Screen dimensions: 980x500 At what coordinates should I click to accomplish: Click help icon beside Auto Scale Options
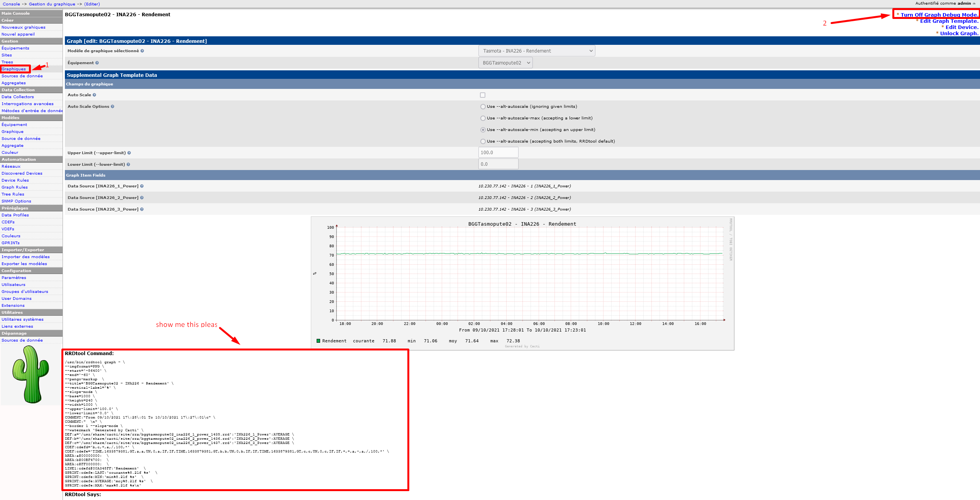(112, 107)
